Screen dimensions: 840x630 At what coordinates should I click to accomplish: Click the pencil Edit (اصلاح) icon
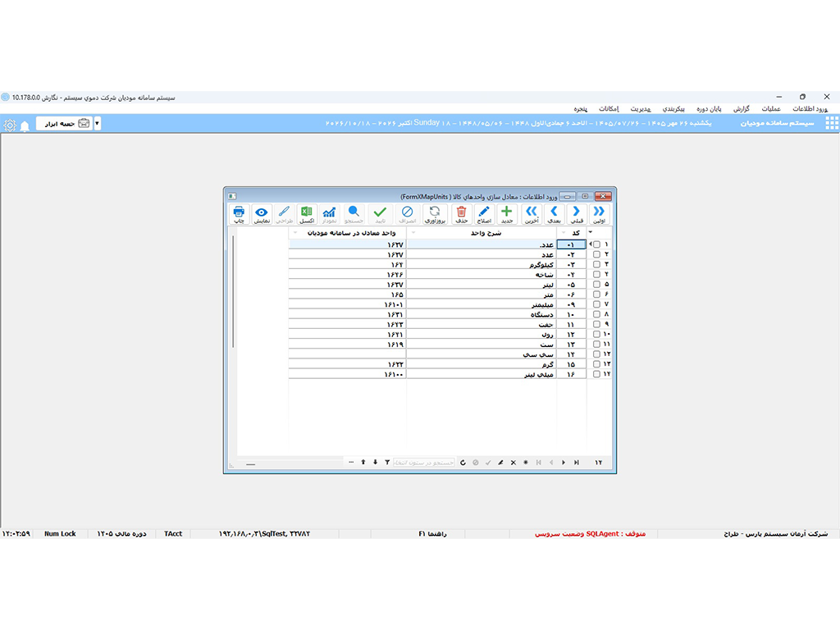click(484, 214)
